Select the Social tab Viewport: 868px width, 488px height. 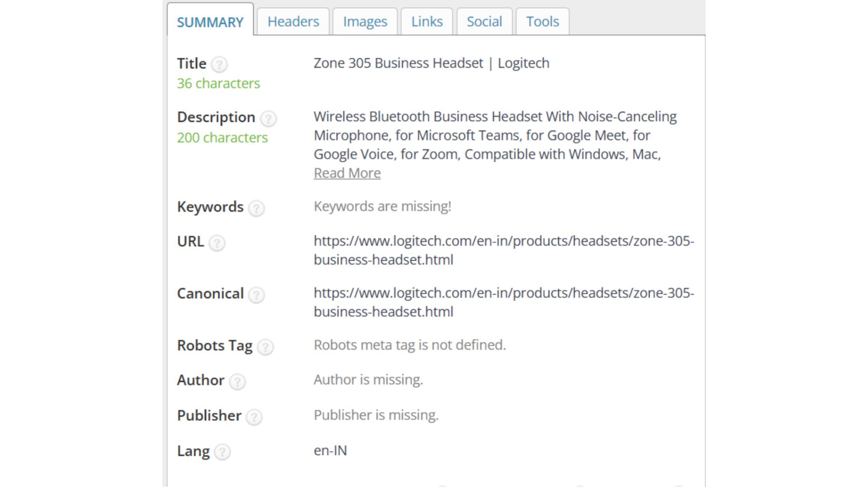pyautogui.click(x=484, y=21)
